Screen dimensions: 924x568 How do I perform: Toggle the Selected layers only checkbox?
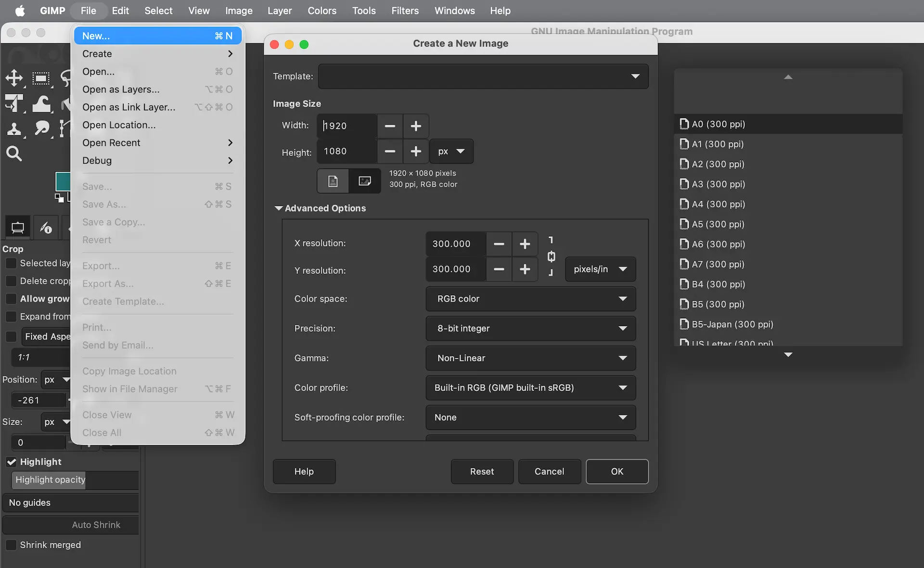pyautogui.click(x=11, y=263)
